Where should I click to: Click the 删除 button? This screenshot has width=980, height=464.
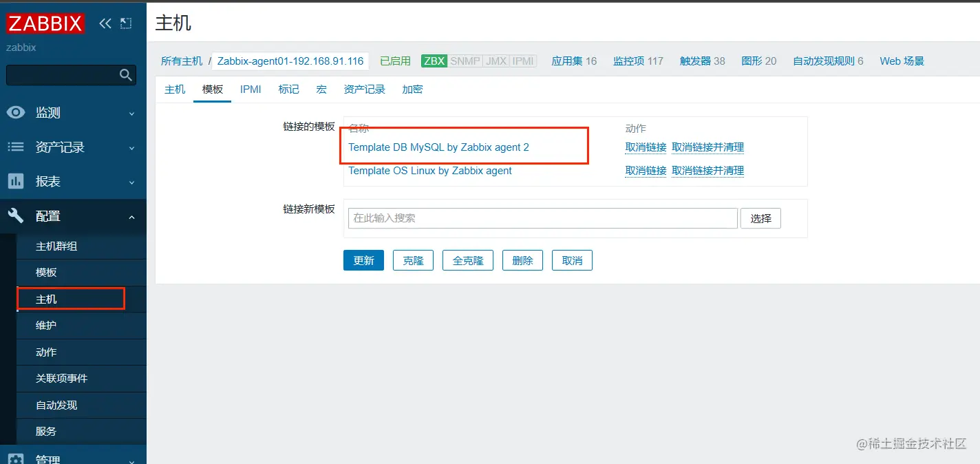(523, 260)
